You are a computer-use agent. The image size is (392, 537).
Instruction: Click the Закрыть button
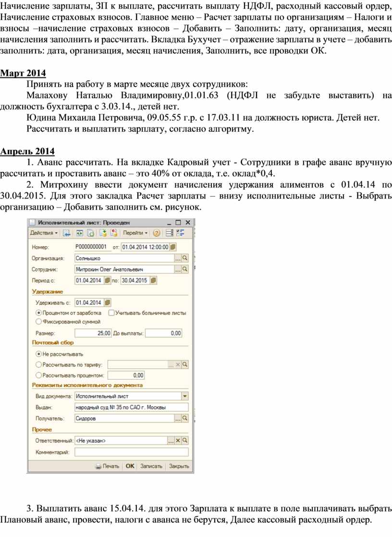point(179,466)
